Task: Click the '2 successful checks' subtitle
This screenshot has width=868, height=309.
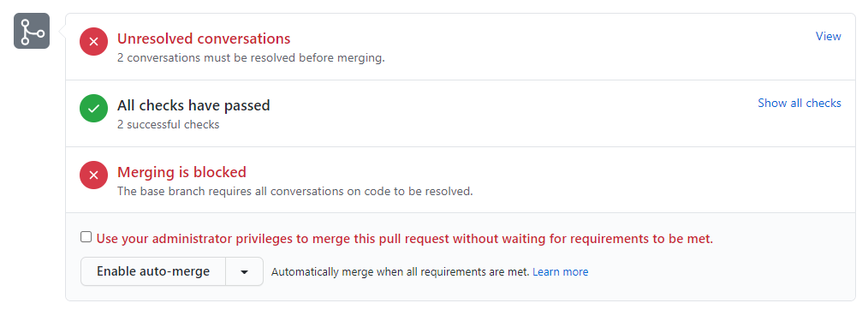Action: click(x=169, y=125)
